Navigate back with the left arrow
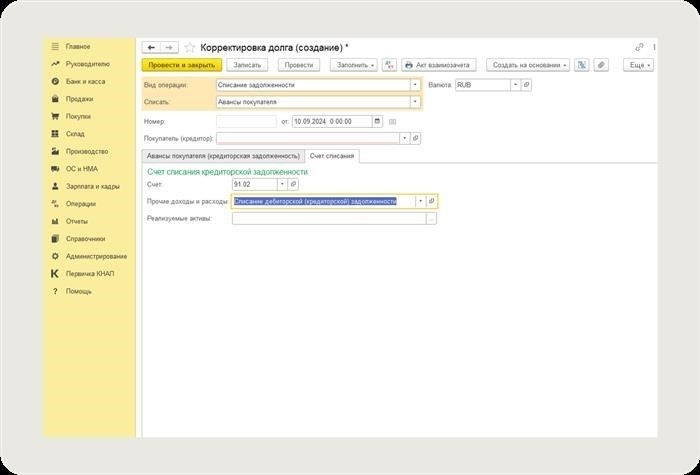The height and width of the screenshot is (475, 700). (x=151, y=47)
